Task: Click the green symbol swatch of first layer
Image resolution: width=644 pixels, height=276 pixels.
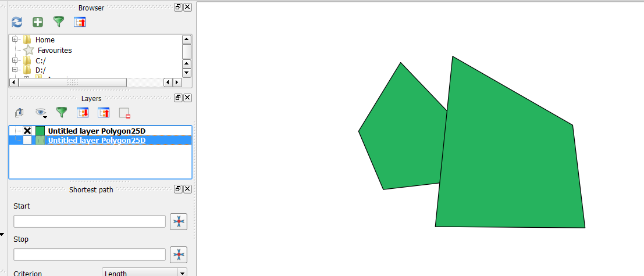Action: pos(40,131)
